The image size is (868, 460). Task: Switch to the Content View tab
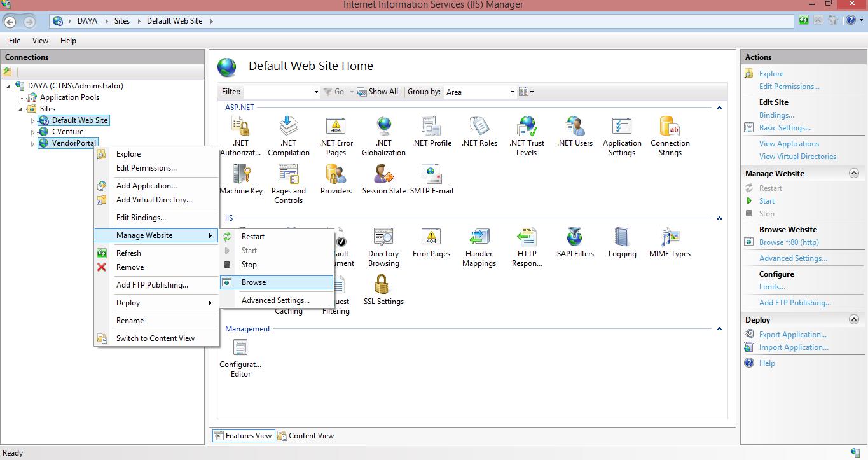(x=305, y=436)
